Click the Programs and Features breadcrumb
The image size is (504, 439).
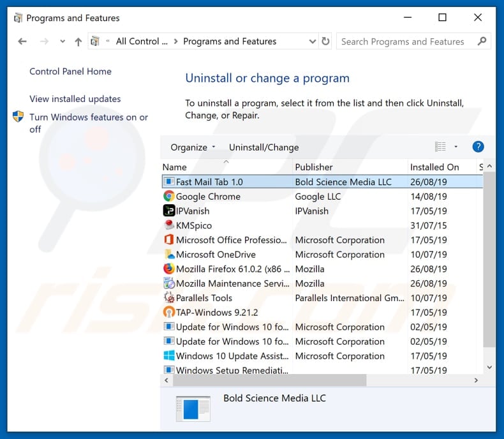[x=230, y=41]
